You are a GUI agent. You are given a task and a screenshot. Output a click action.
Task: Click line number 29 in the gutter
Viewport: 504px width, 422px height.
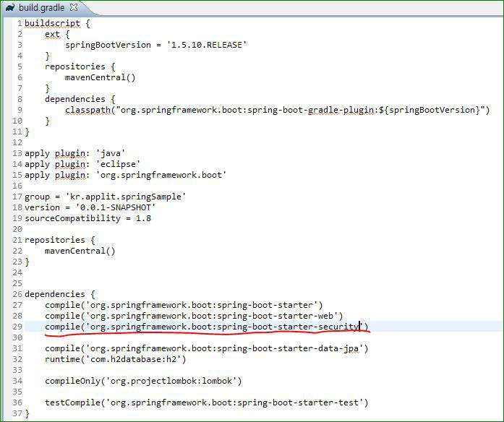coord(17,327)
